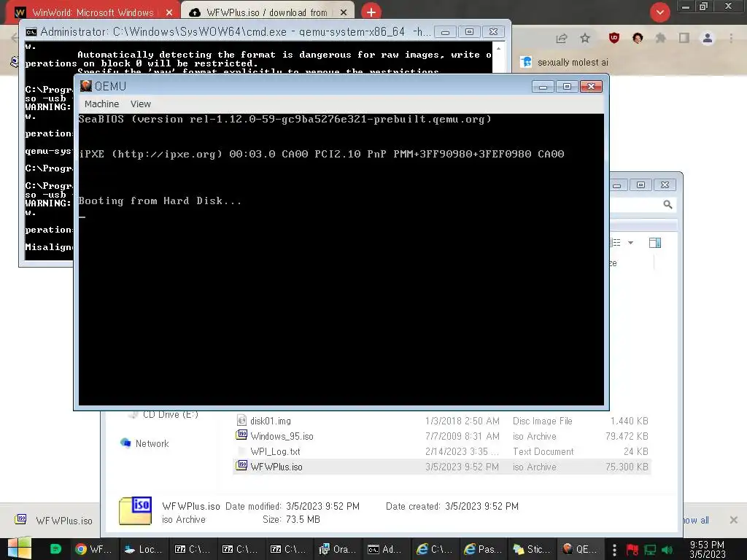Image resolution: width=747 pixels, height=560 pixels.
Task: Open the browser three-dot menu
Action: [731, 38]
